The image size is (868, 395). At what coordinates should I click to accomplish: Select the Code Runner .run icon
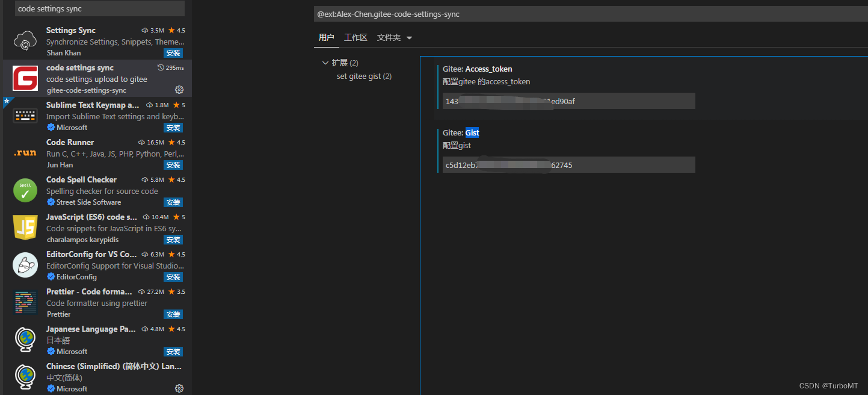point(26,153)
